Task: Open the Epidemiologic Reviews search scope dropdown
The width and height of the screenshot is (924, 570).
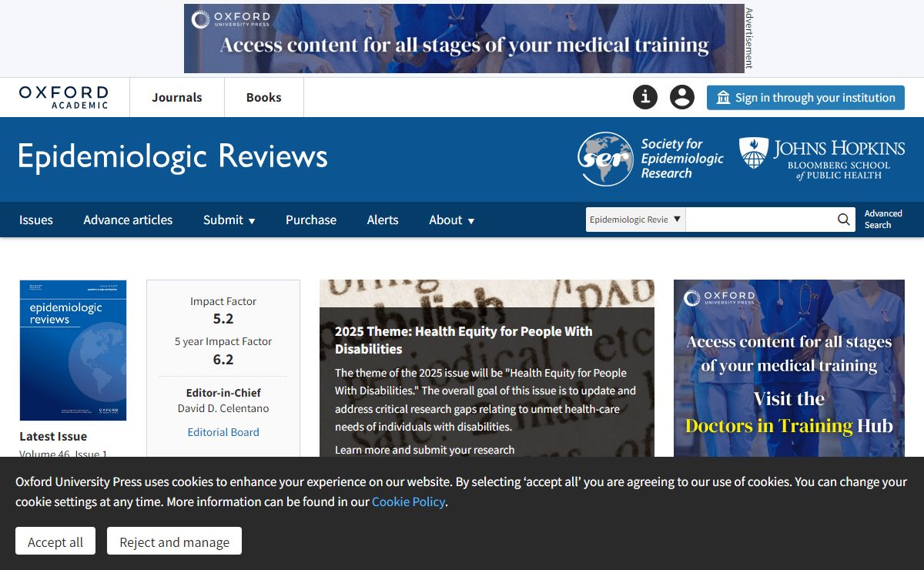Action: pyautogui.click(x=635, y=220)
